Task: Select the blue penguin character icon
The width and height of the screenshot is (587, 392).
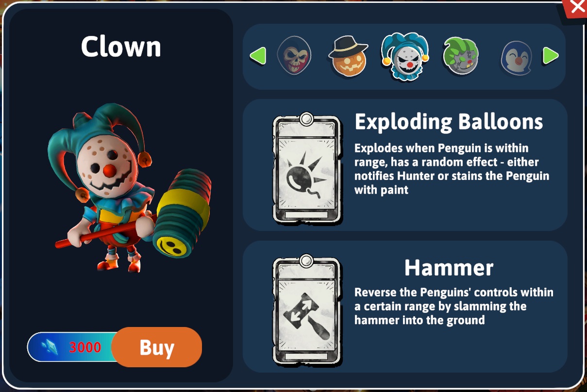Action: tap(517, 57)
